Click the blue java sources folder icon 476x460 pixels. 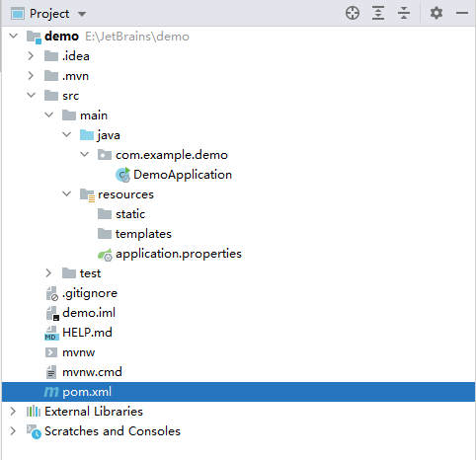pos(87,135)
